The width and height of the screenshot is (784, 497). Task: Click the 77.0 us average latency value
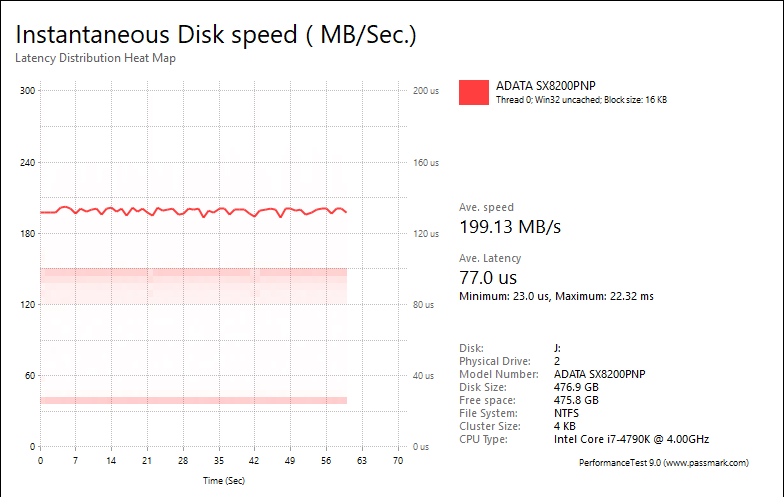click(488, 278)
